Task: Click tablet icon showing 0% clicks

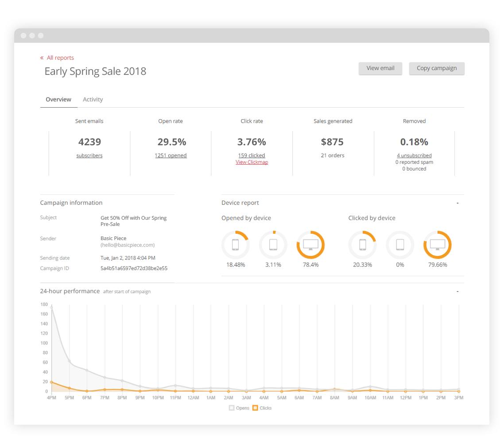Action: coord(400,245)
